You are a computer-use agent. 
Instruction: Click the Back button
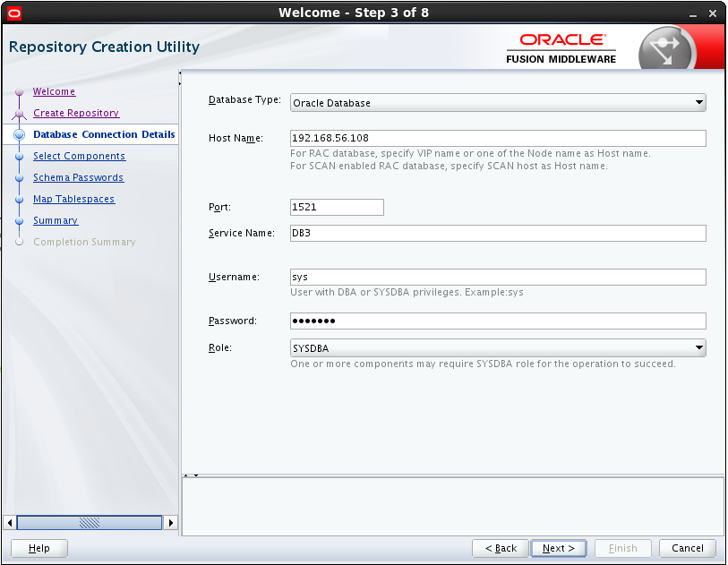tap(501, 548)
